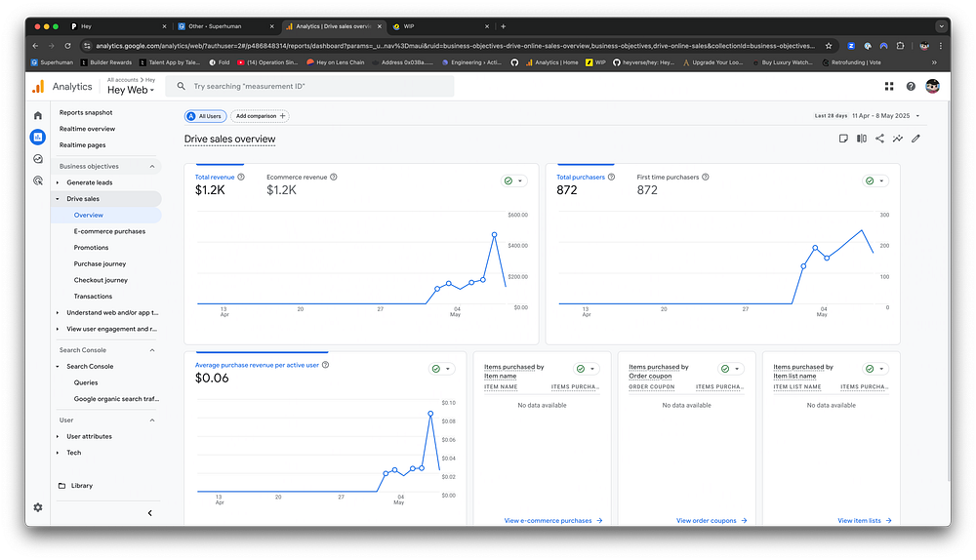
Task: Open Queries under Search Console
Action: click(x=86, y=382)
